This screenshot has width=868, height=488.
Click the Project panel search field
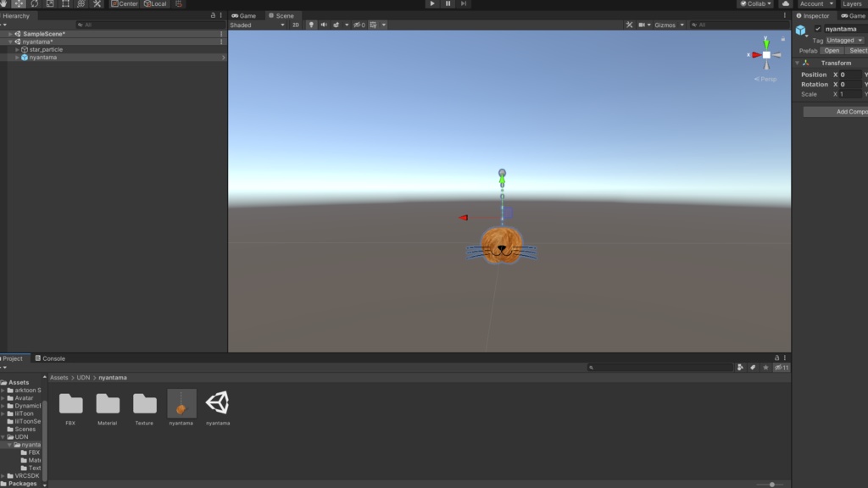pyautogui.click(x=660, y=368)
